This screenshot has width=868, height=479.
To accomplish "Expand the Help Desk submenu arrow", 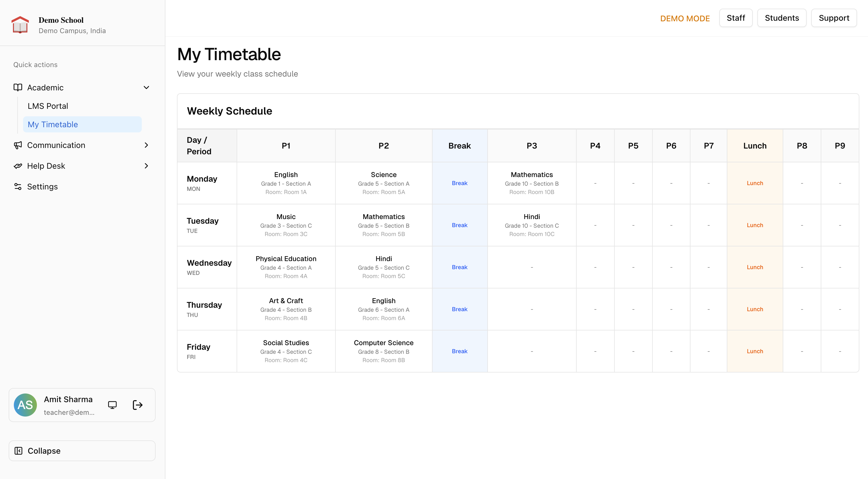I will 146,166.
